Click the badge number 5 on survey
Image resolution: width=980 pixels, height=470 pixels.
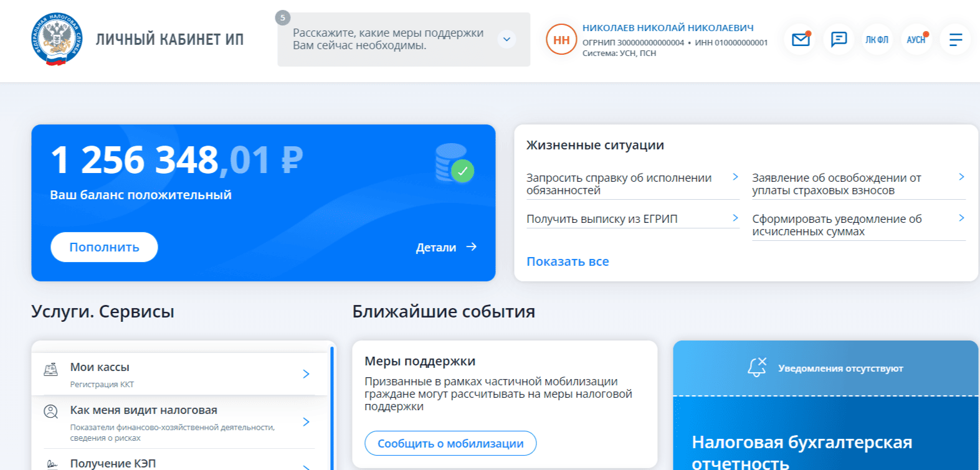pos(283,17)
